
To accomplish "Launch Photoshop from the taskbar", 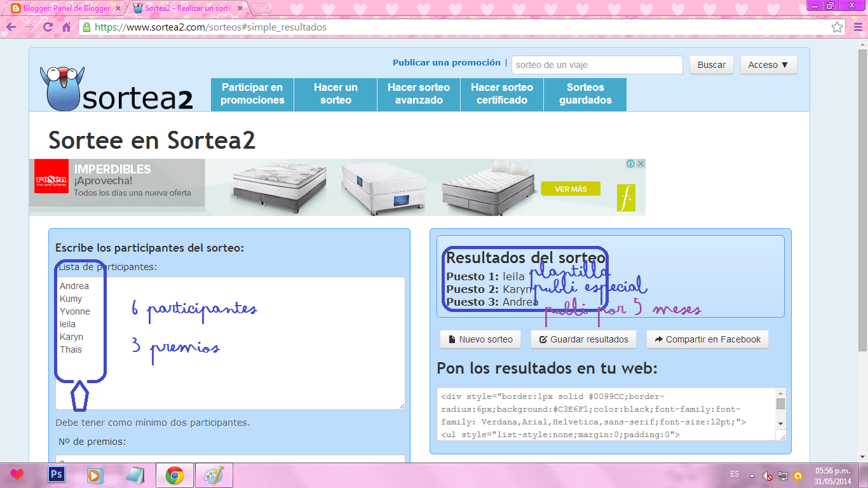I will point(57,475).
